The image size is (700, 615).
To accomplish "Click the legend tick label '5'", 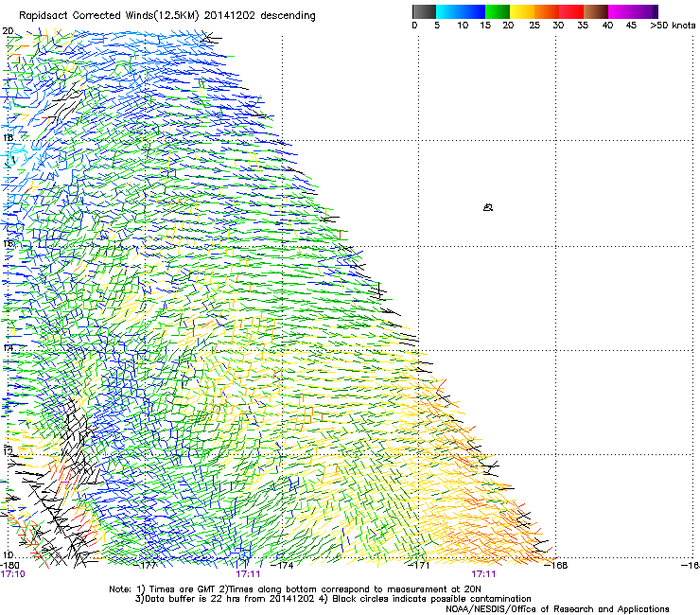I will click(437, 26).
